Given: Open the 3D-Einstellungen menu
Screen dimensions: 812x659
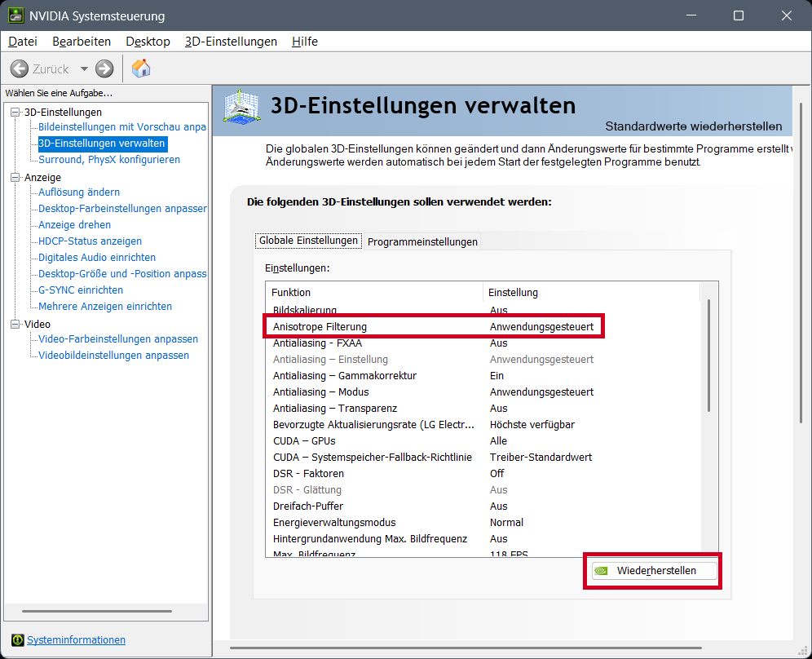Looking at the screenshot, I should coord(231,42).
